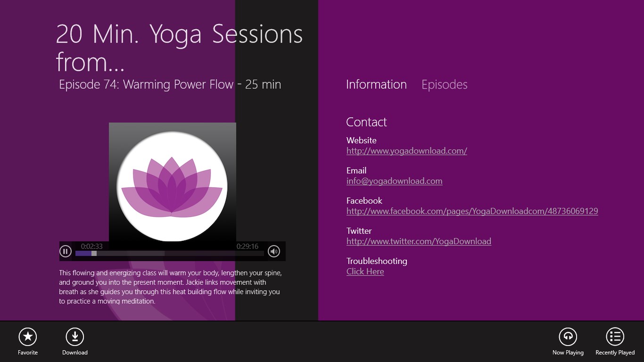The image size is (644, 362).
Task: Click the Email label
Action: click(x=356, y=171)
